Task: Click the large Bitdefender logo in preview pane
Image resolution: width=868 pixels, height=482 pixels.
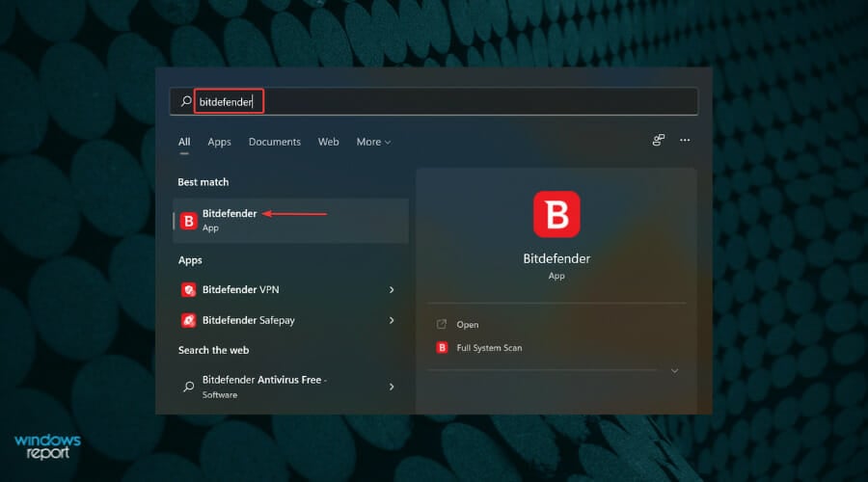Action: click(556, 214)
